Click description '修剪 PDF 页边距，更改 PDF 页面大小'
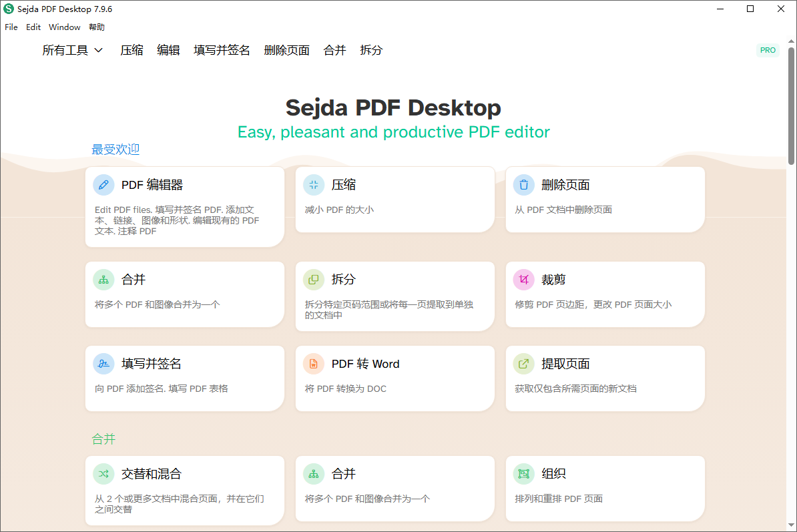This screenshot has height=532, width=797. pos(593,304)
